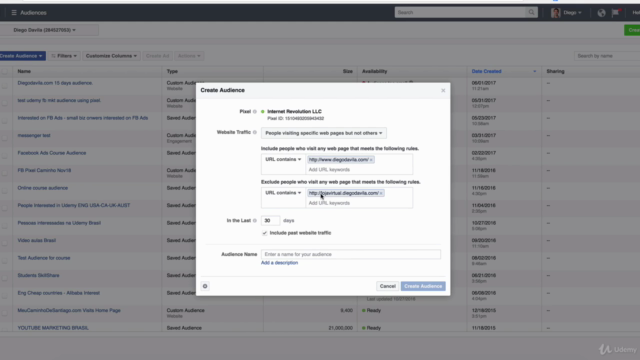Image resolution: width=640 pixels, height=360 pixels.
Task: Click the In the Last info icon
Action: pyautogui.click(x=255, y=220)
